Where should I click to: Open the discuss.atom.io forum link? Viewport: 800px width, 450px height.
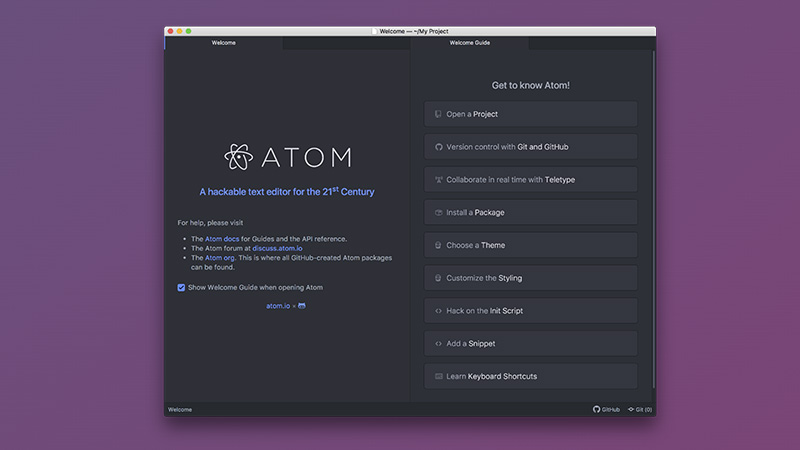click(x=277, y=248)
